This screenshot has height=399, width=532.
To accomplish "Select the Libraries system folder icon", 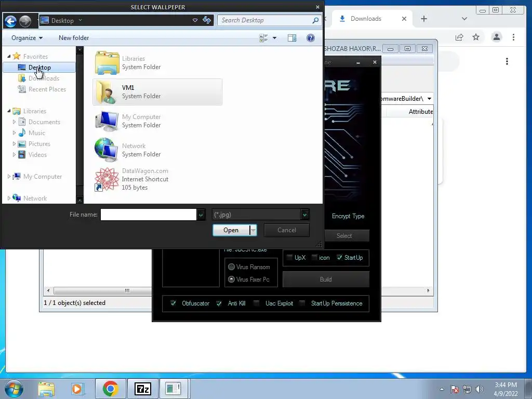I will [x=107, y=63].
